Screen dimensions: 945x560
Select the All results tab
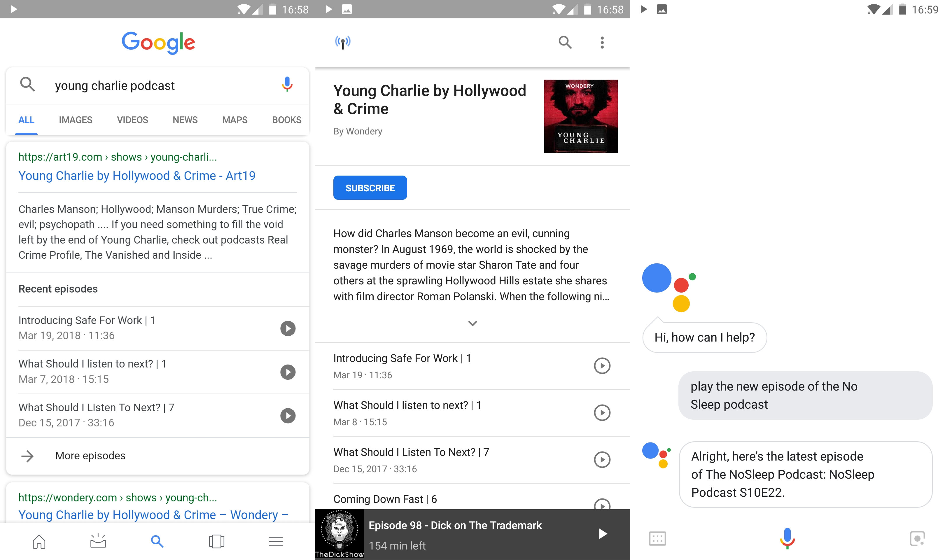pyautogui.click(x=27, y=120)
